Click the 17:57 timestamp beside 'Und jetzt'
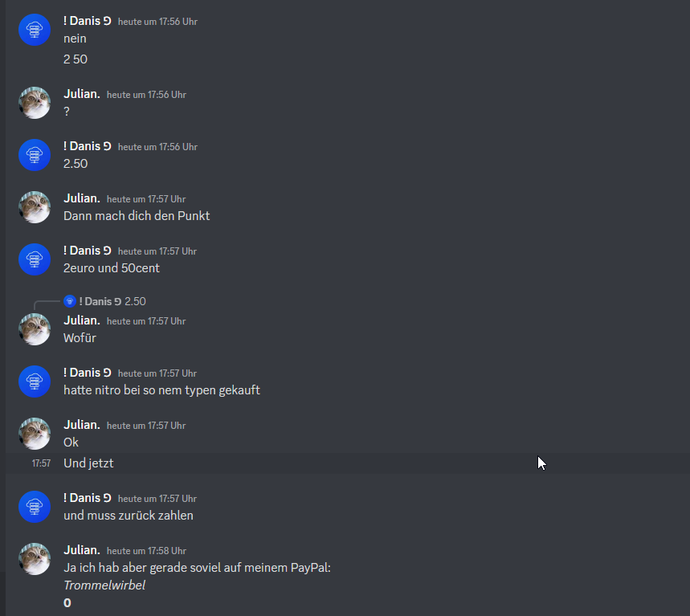Viewport: 690px width, 616px height. (41, 463)
